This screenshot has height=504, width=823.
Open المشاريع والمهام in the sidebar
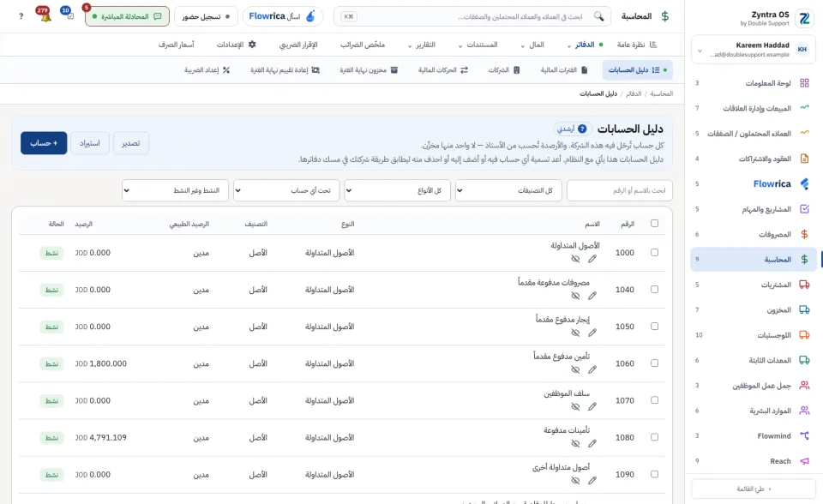point(754,209)
